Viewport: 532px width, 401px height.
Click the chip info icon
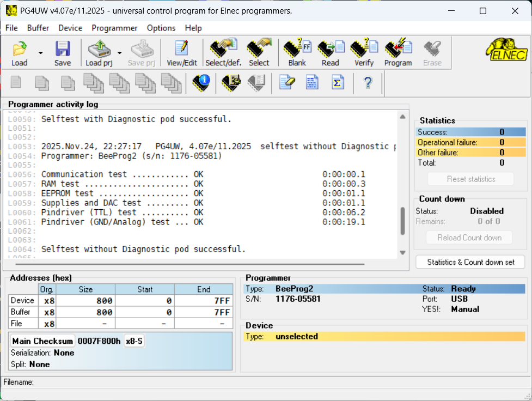[201, 82]
